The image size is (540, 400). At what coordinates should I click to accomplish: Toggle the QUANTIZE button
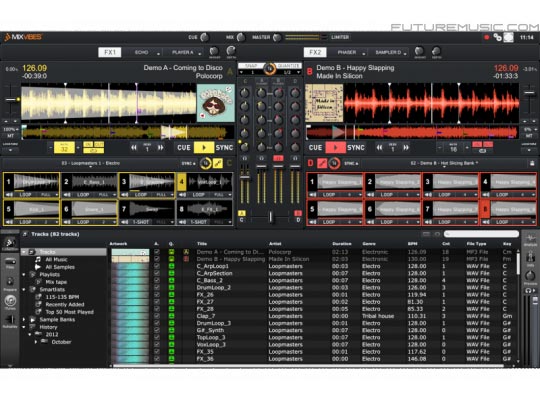289,65
